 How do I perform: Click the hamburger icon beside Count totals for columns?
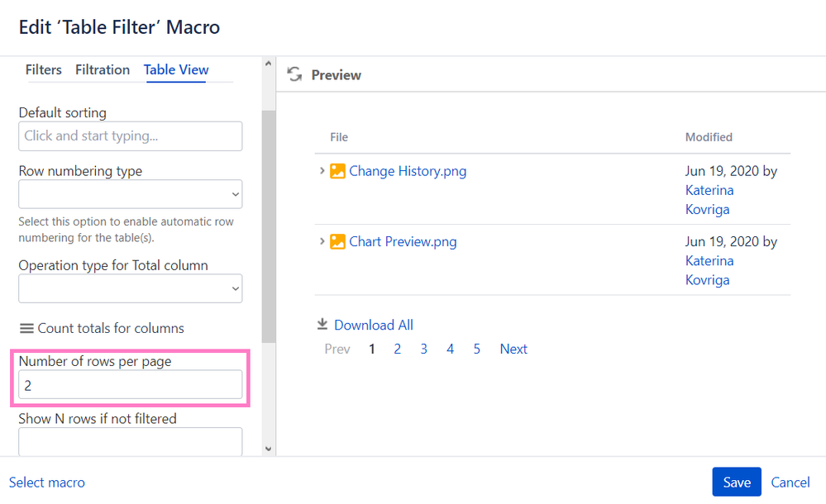tap(26, 329)
